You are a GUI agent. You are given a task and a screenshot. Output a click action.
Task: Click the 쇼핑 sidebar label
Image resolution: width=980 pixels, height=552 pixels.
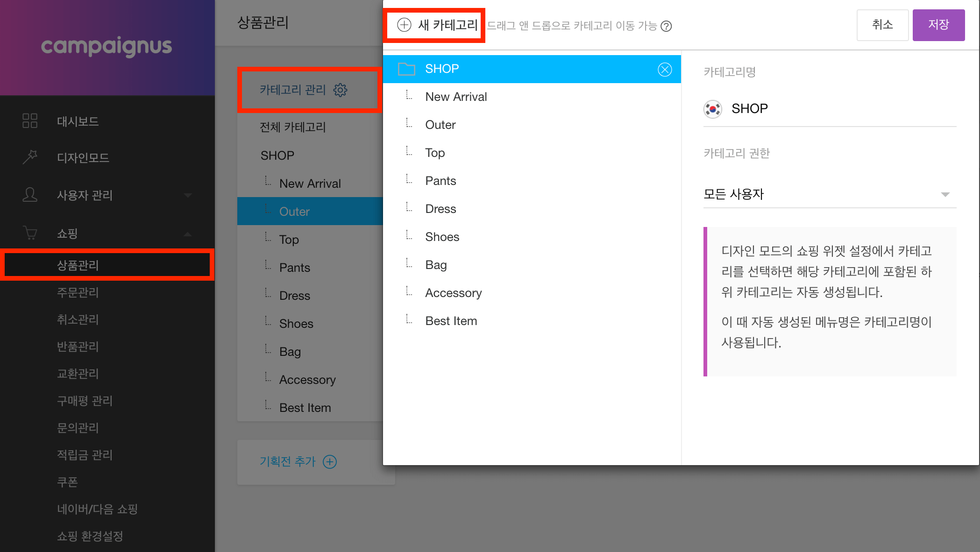tap(67, 234)
